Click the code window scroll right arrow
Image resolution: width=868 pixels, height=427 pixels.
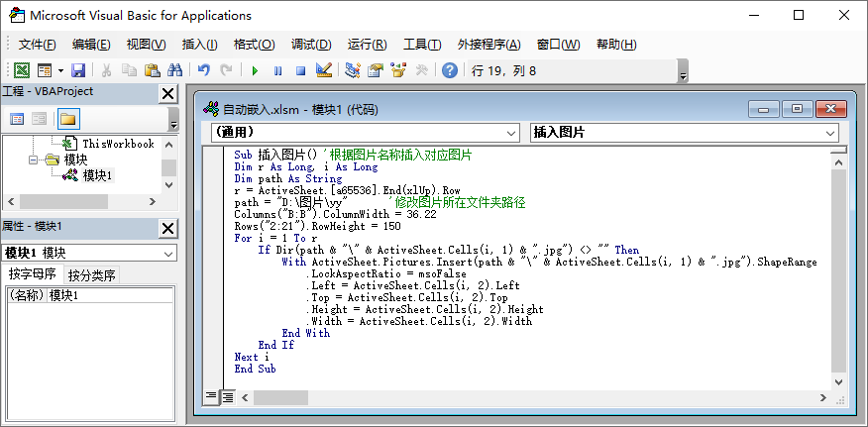pyautogui.click(x=823, y=397)
